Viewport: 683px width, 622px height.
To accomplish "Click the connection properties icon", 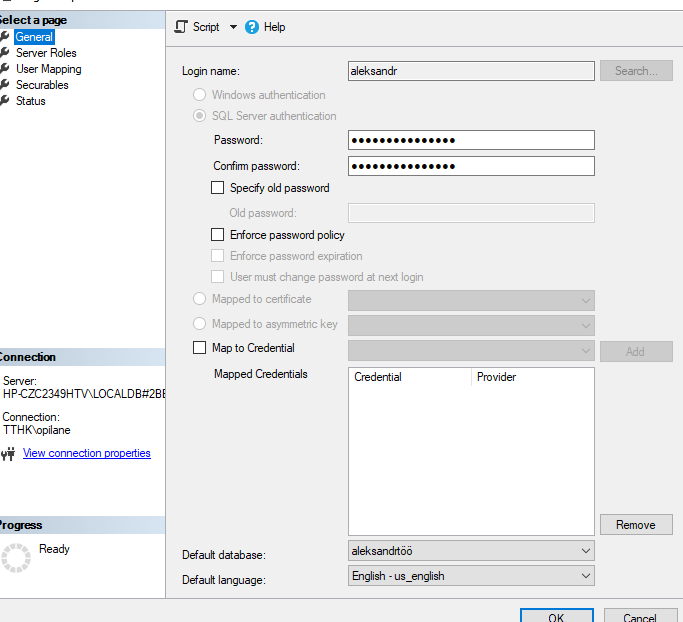I will [8, 454].
